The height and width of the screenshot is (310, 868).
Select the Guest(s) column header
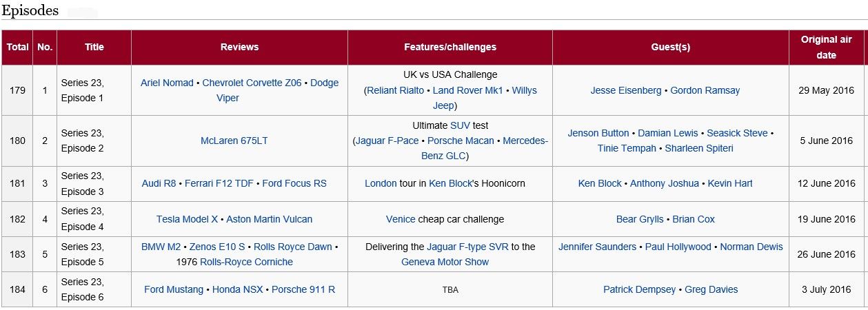(670, 48)
